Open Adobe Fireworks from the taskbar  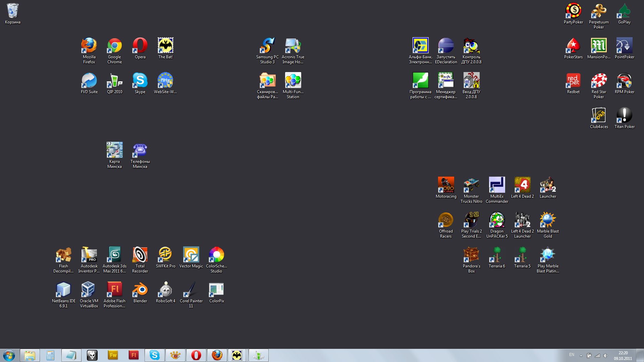(x=113, y=355)
